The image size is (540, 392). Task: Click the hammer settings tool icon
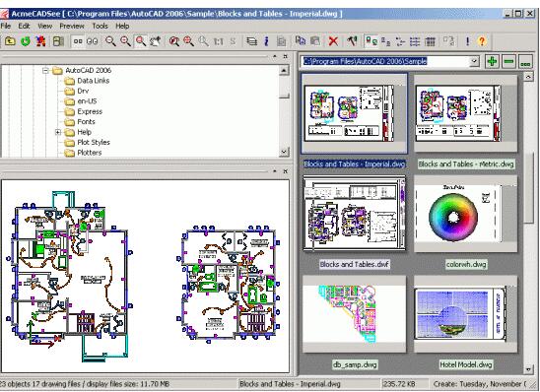[352, 41]
